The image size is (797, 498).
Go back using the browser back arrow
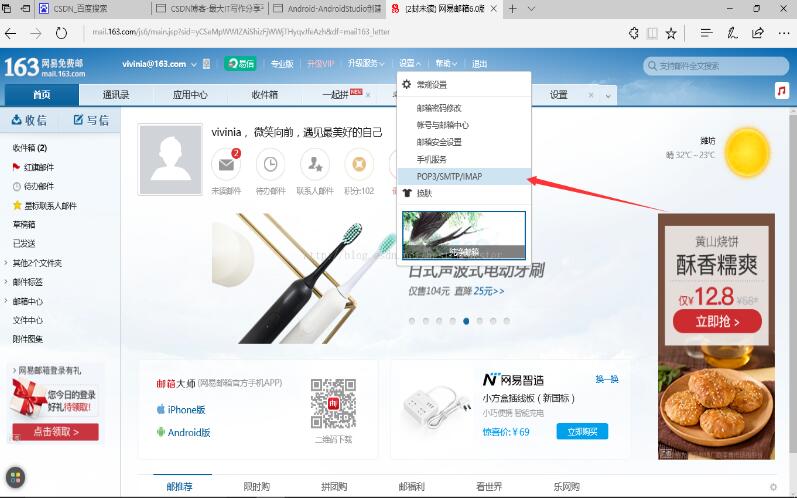click(x=11, y=34)
